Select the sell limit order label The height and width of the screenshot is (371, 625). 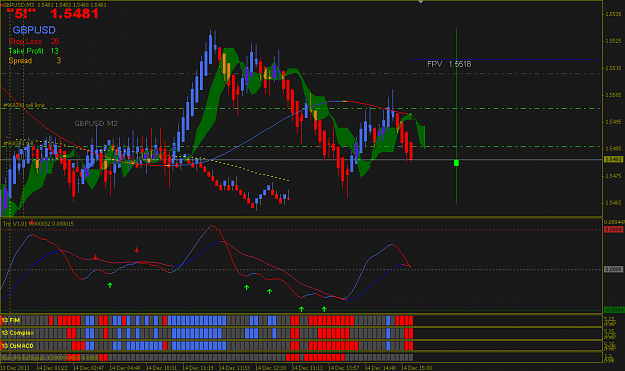pos(24,105)
